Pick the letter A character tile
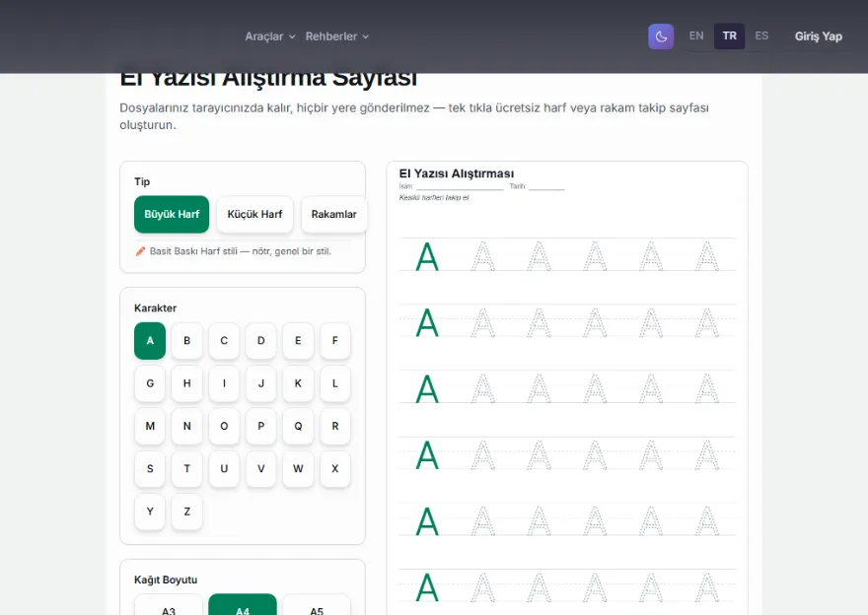Screen dimensions: 868x615 pyautogui.click(x=150, y=341)
